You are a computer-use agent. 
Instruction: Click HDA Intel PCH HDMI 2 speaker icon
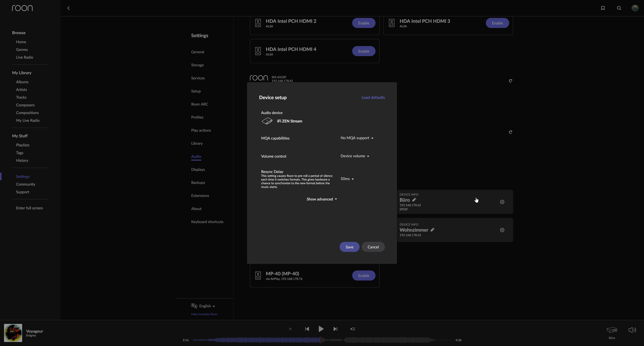click(258, 23)
